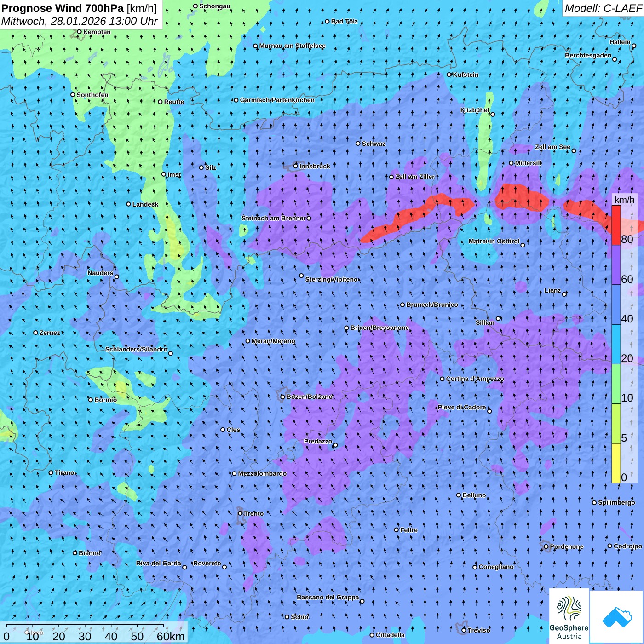Click the Feltre city label
Image resolution: width=644 pixels, height=644 pixels.
[408, 530]
